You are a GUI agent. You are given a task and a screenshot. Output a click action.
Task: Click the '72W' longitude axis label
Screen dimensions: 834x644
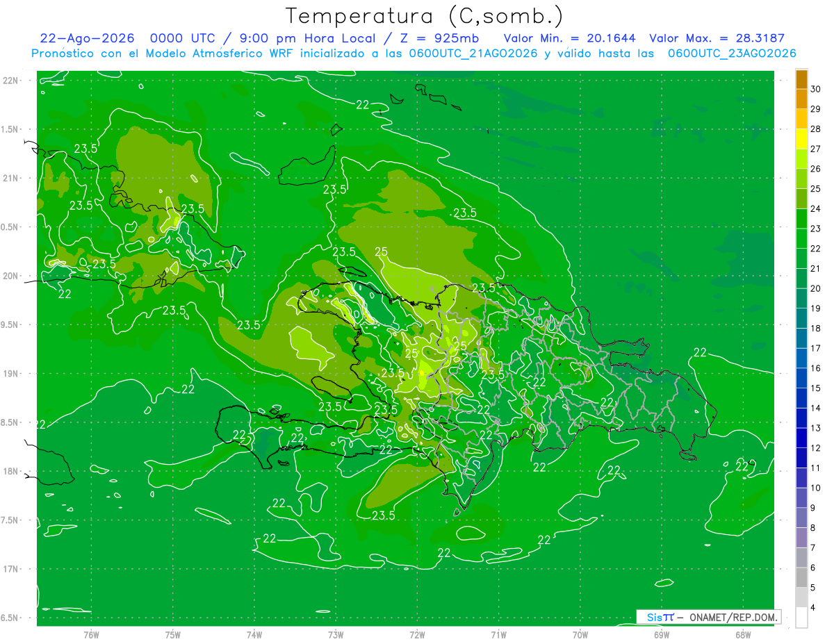click(x=417, y=634)
